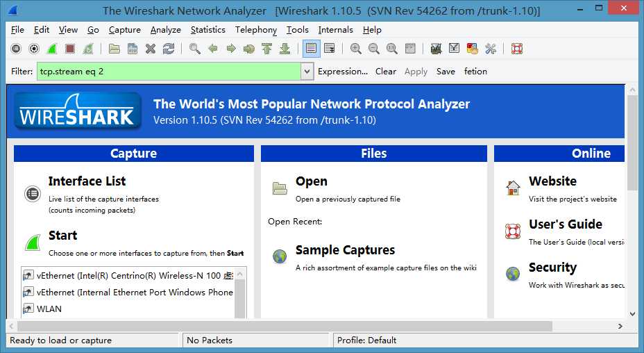Viewport: 644px width, 353px height.
Task: Open a capture file toolbar folder icon
Action: coord(115,49)
